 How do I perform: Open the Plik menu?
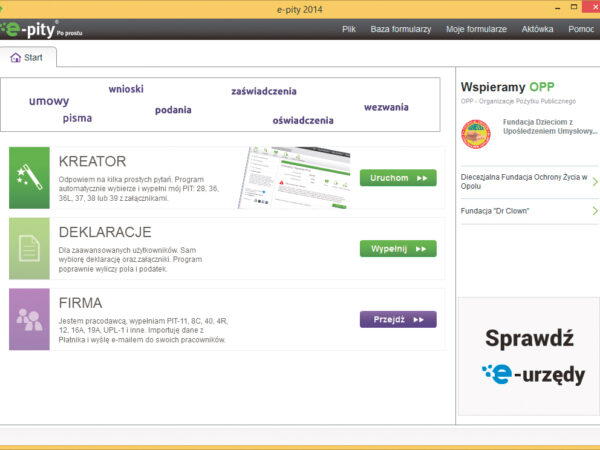click(349, 29)
